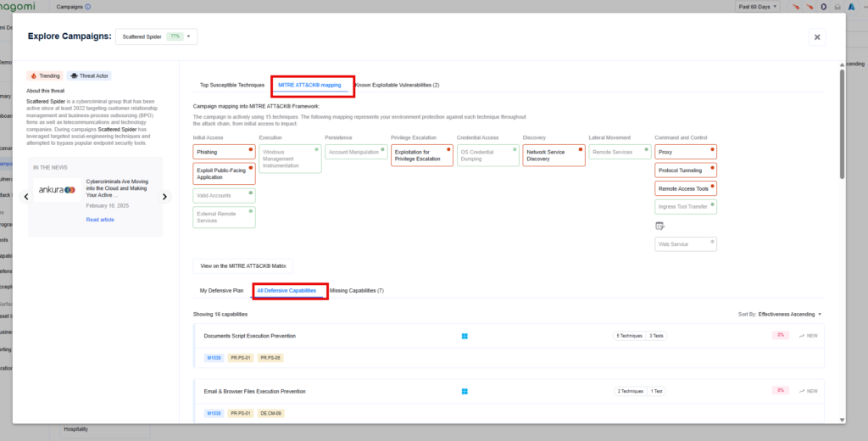The image size is (868, 441).
Task: Click the 2 Techniques badge
Action: [631, 391]
